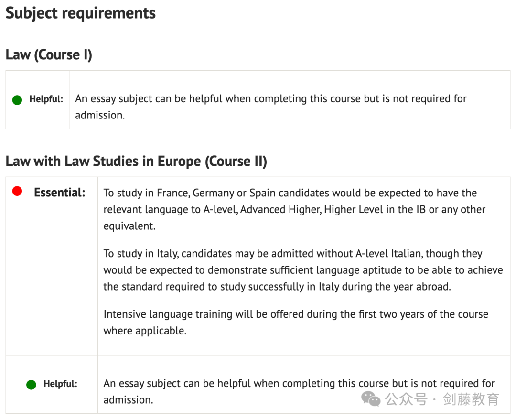516x420 pixels.
Task: Click the essay subject text in Course I row
Action: tap(270, 107)
